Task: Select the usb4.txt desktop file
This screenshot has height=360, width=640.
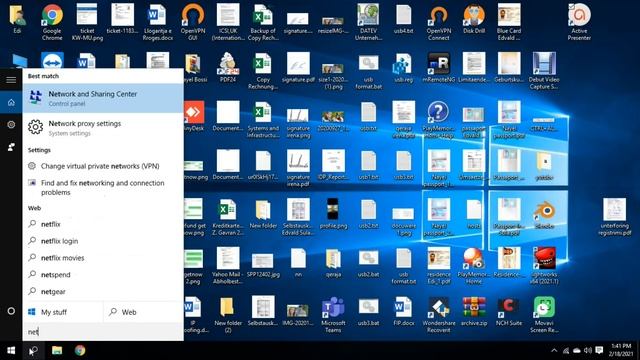Action: coord(403,19)
